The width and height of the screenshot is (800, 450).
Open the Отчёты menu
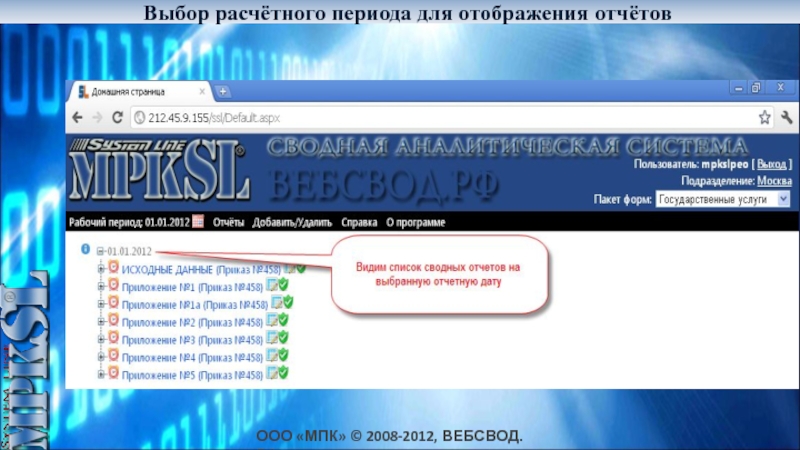coord(228,222)
